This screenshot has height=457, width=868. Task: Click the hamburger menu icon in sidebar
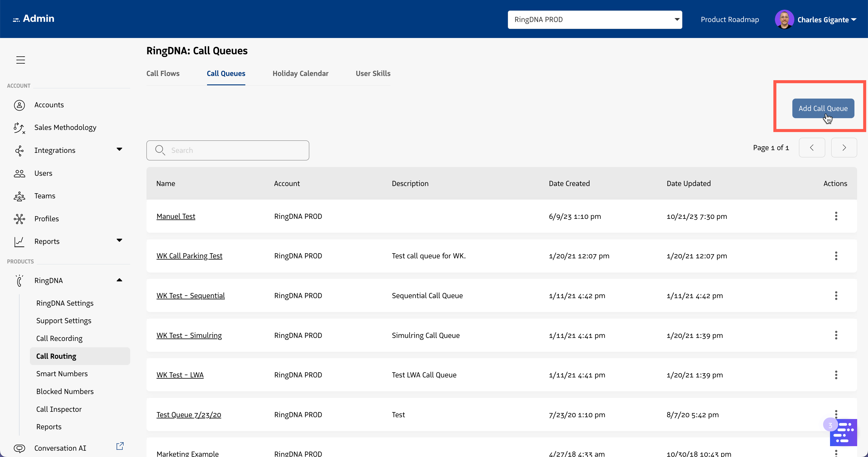coord(20,60)
